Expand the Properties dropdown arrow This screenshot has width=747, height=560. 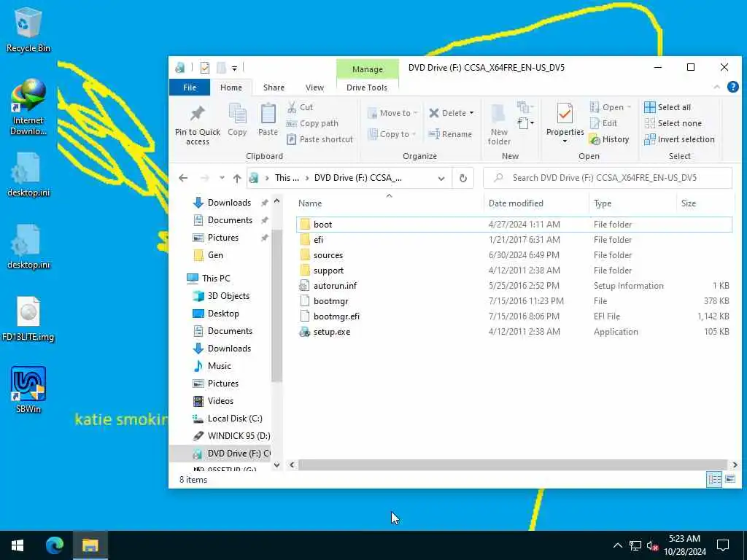pyautogui.click(x=565, y=141)
